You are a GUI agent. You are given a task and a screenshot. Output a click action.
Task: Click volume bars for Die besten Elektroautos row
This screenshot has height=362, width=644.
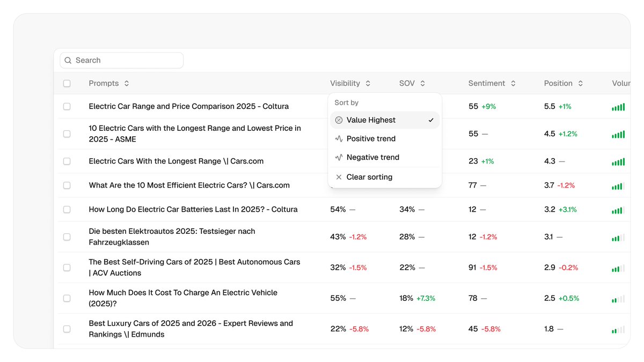tap(618, 237)
